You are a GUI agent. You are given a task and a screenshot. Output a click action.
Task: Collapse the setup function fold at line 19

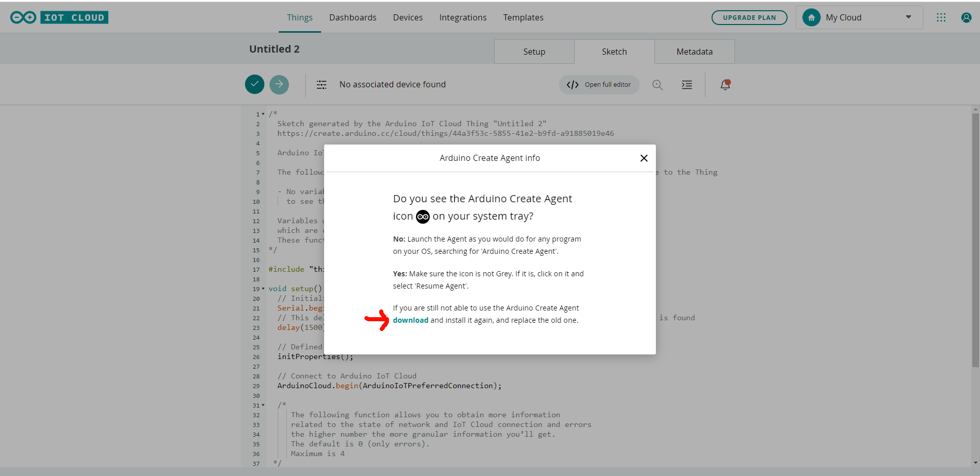click(x=263, y=289)
